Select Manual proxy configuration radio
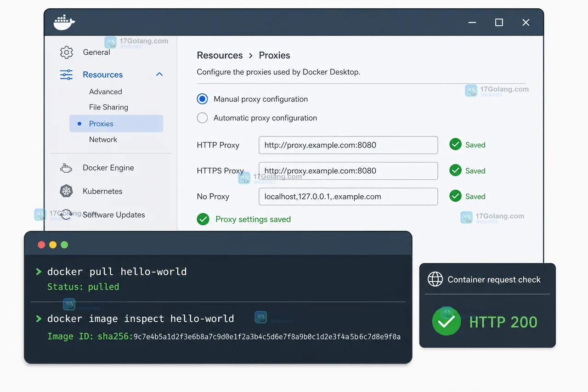 (202, 99)
